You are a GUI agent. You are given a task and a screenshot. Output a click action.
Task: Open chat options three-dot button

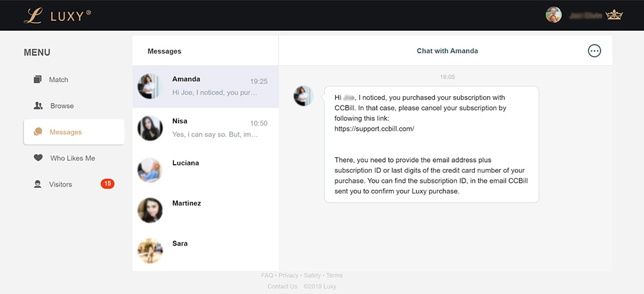(594, 51)
